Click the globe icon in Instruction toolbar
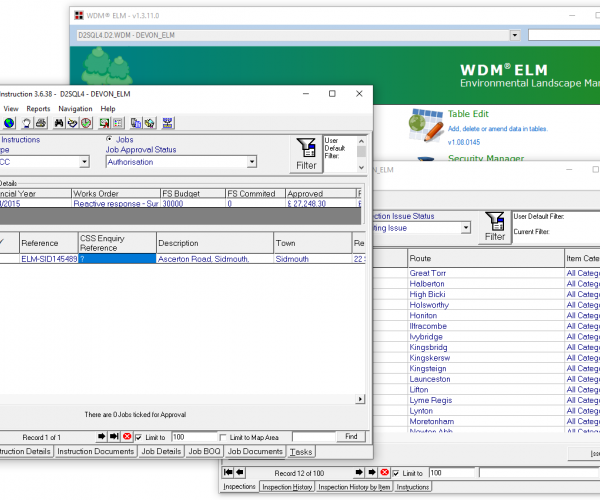The image size is (600, 500). click(x=9, y=123)
